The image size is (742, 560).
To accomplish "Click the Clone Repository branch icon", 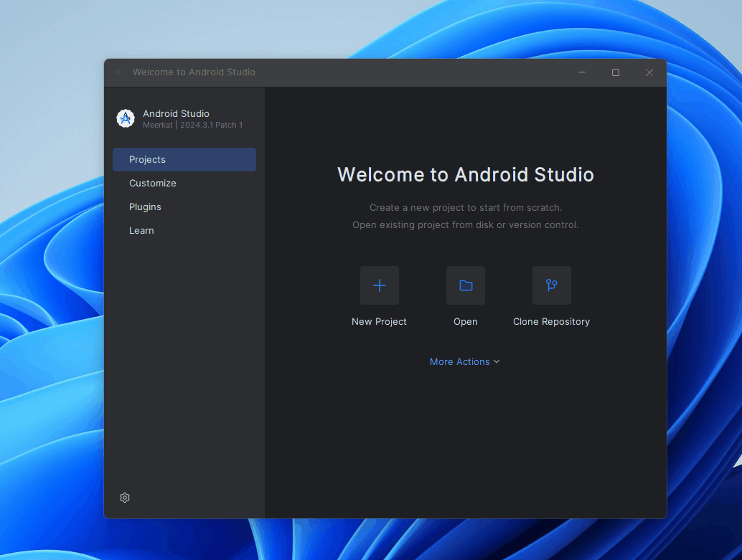I will 552,285.
